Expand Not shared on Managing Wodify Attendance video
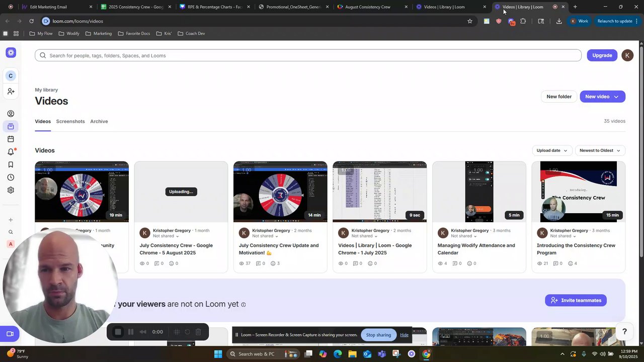 coord(464,236)
